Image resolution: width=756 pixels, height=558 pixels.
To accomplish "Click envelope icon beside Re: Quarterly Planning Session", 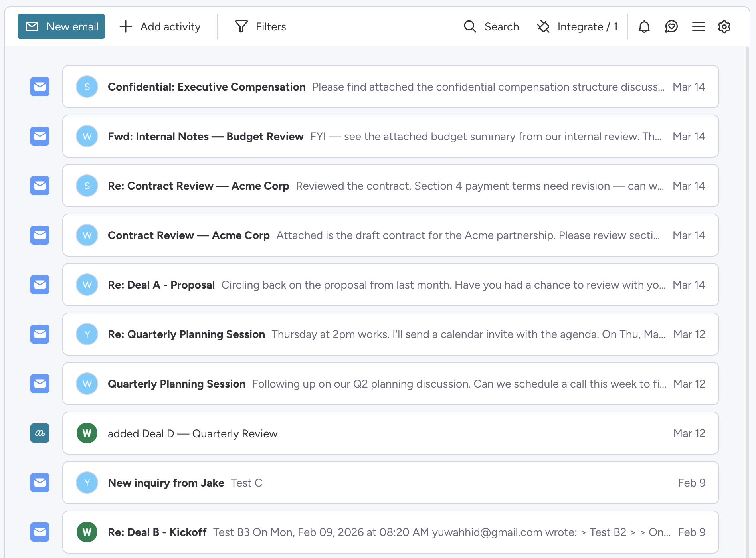I will pos(40,334).
